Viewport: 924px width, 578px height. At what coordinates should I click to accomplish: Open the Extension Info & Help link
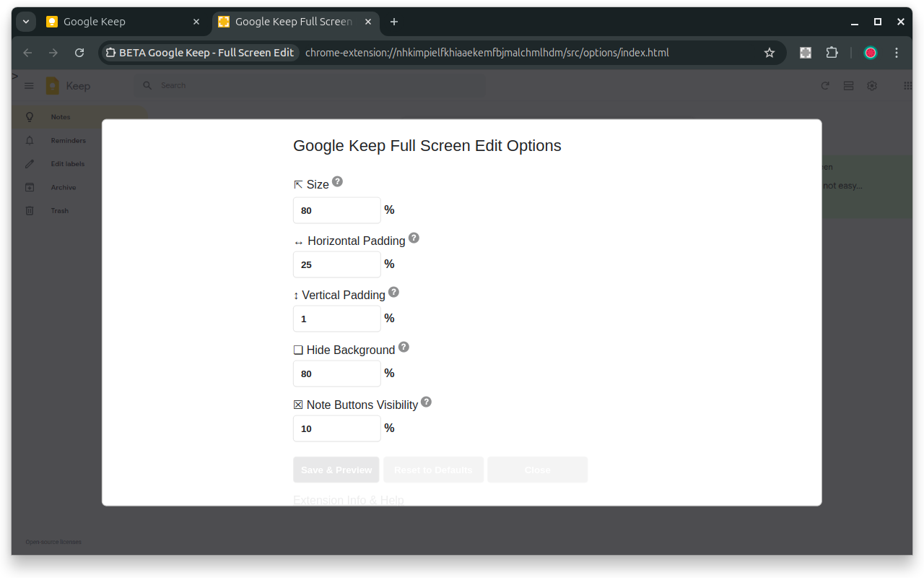pos(349,500)
